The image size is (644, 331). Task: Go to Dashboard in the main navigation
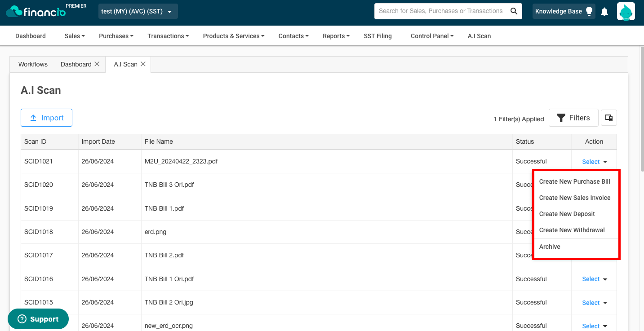click(x=31, y=36)
